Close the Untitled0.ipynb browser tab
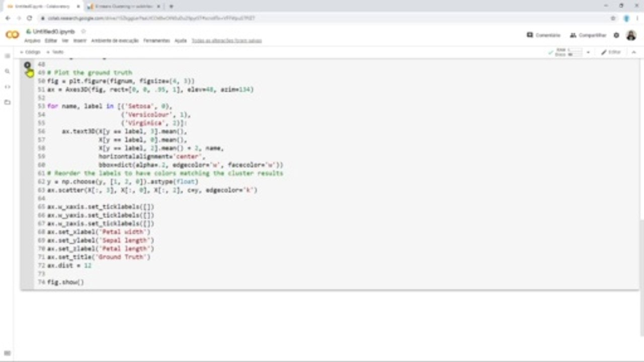This screenshot has width=644, height=362. pos(77,6)
